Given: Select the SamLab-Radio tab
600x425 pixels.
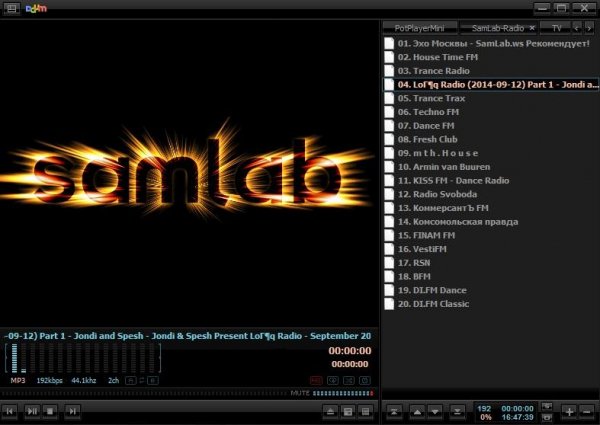Looking at the screenshot, I should 497,28.
